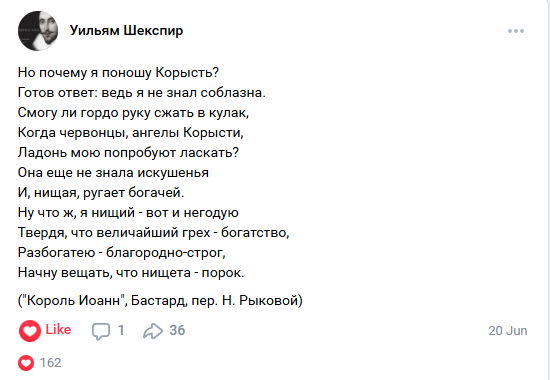
Task: Click the line "Готов ответ: ведь я не знал соблазна"
Action: point(142,93)
